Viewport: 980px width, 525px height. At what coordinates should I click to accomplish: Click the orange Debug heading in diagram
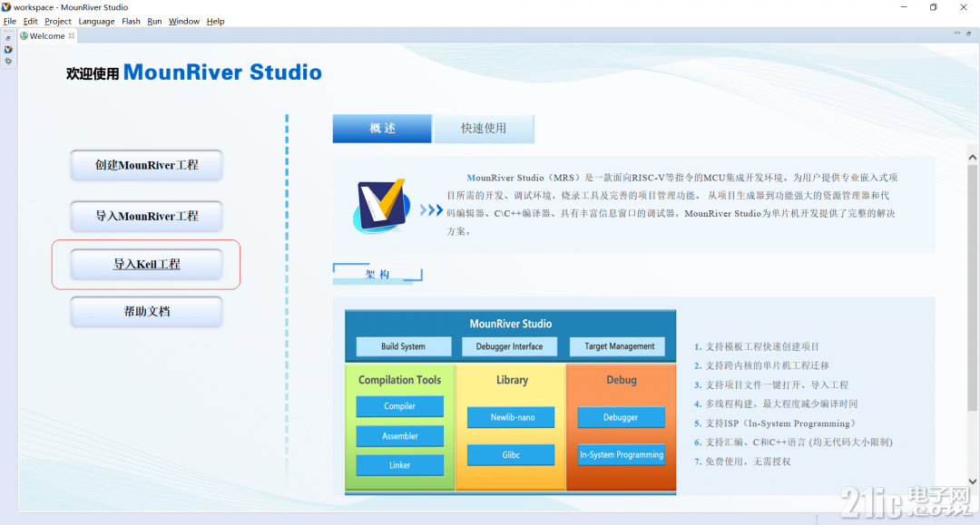tap(622, 380)
